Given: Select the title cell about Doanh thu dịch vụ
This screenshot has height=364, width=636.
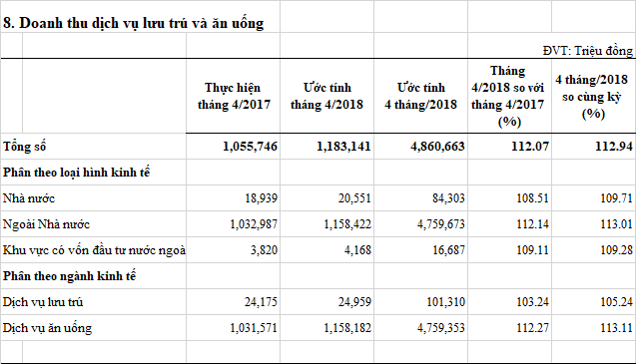Looking at the screenshot, I should 134,23.
